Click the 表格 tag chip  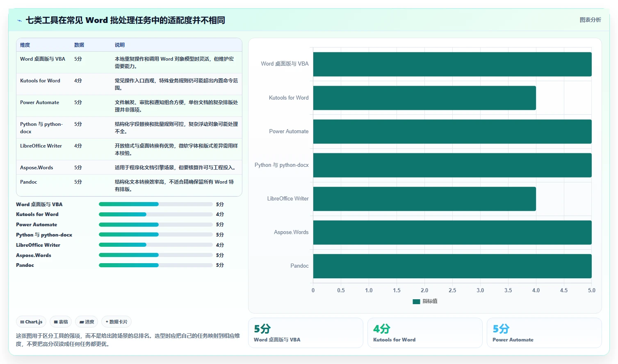61,322
